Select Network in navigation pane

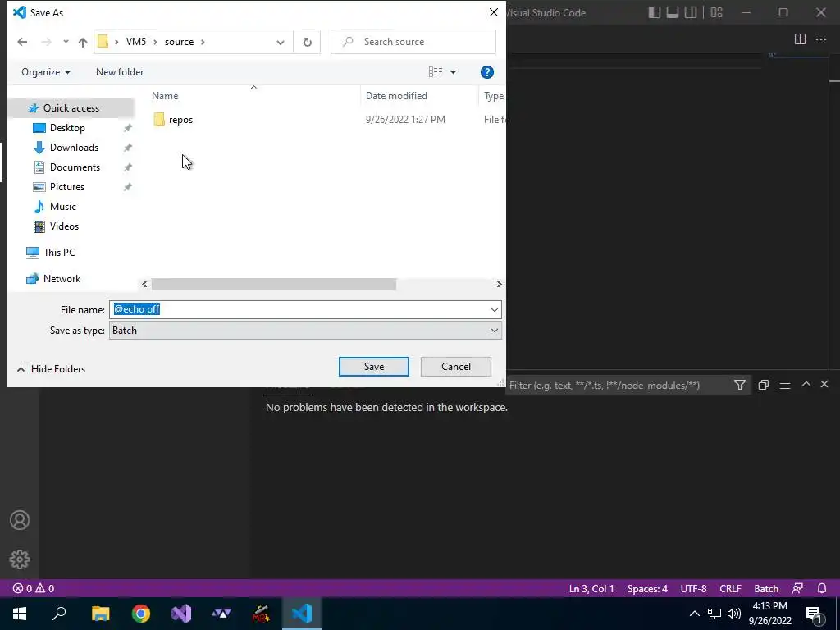[x=62, y=279]
